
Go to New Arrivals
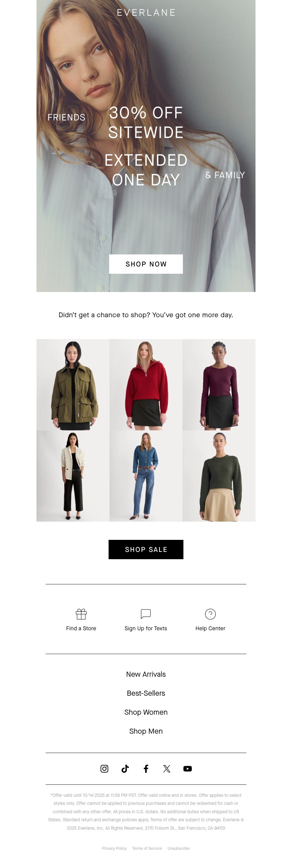pyautogui.click(x=146, y=674)
